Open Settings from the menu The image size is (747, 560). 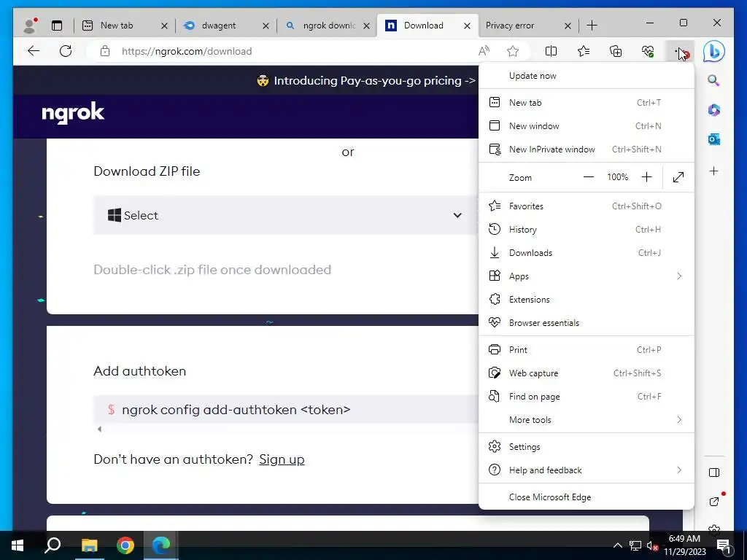point(586,447)
